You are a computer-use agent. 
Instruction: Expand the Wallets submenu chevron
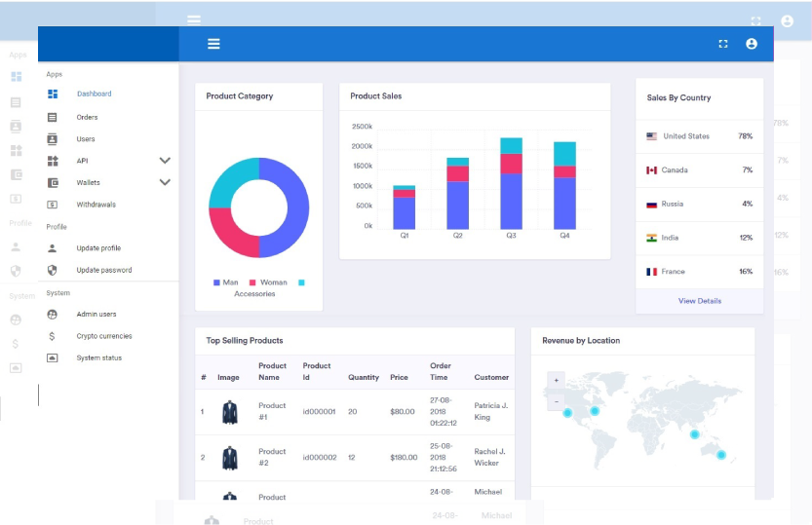[x=165, y=182]
